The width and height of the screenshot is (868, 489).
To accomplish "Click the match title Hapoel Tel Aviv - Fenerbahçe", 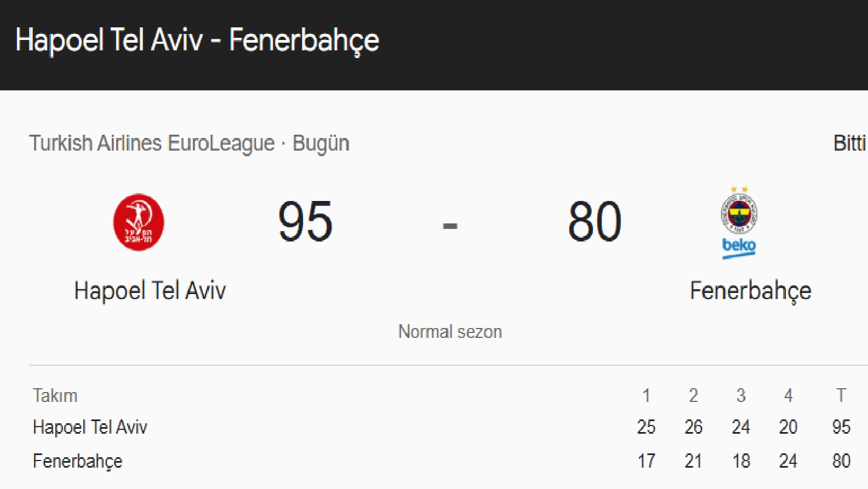I will coord(196,39).
